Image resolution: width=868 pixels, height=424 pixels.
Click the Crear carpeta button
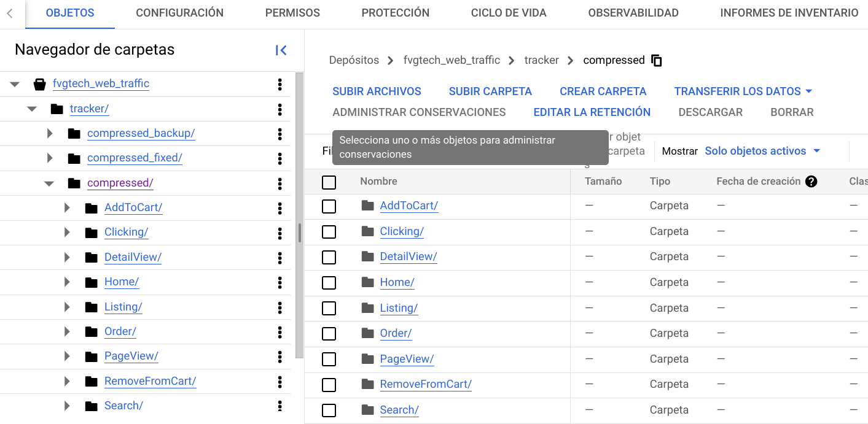point(603,91)
